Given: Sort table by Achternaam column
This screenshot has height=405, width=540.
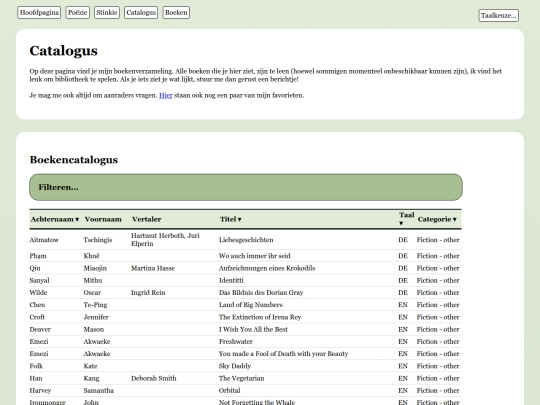Looking at the screenshot, I should 55,219.
